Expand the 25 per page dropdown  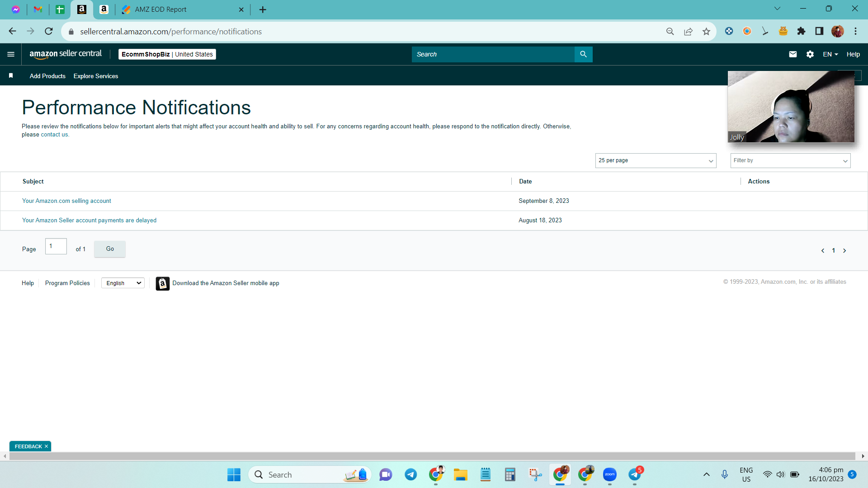(x=656, y=160)
